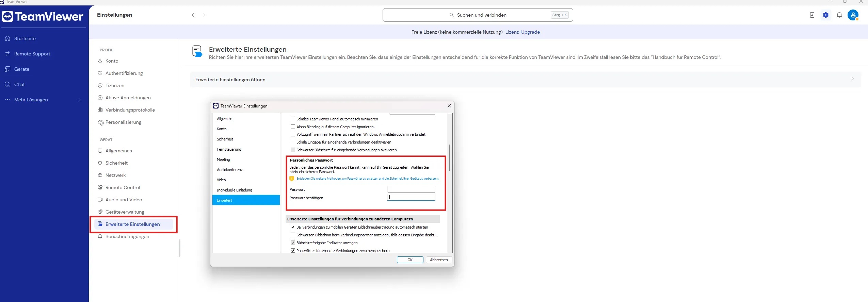Click the Passwort input field
The width and height of the screenshot is (868, 302).
click(x=411, y=189)
